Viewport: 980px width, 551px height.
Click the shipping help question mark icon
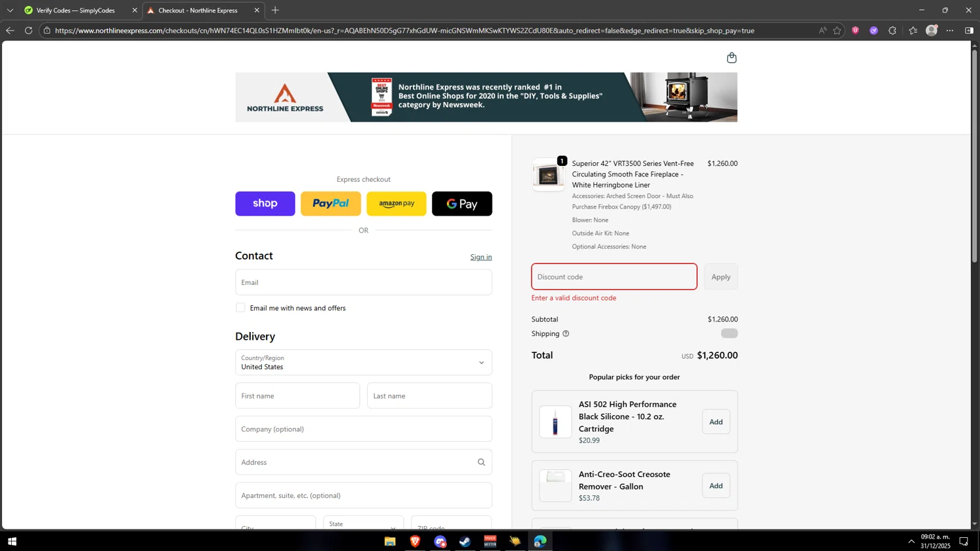point(566,333)
